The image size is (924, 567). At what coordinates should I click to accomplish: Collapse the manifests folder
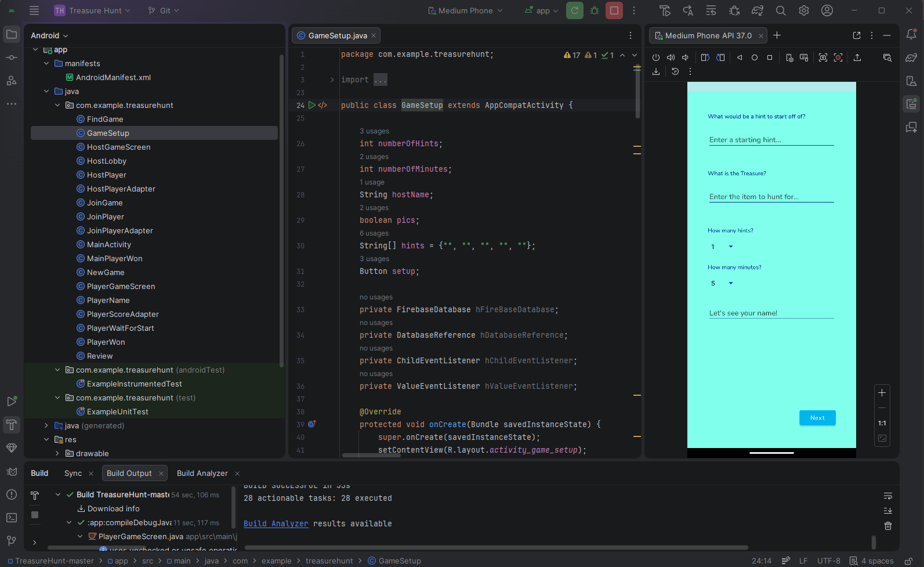[46, 63]
